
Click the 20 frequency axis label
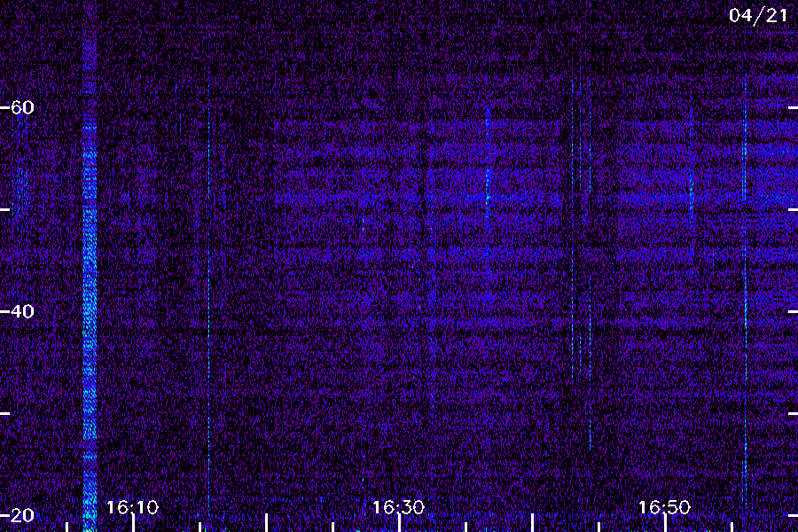coord(22,515)
